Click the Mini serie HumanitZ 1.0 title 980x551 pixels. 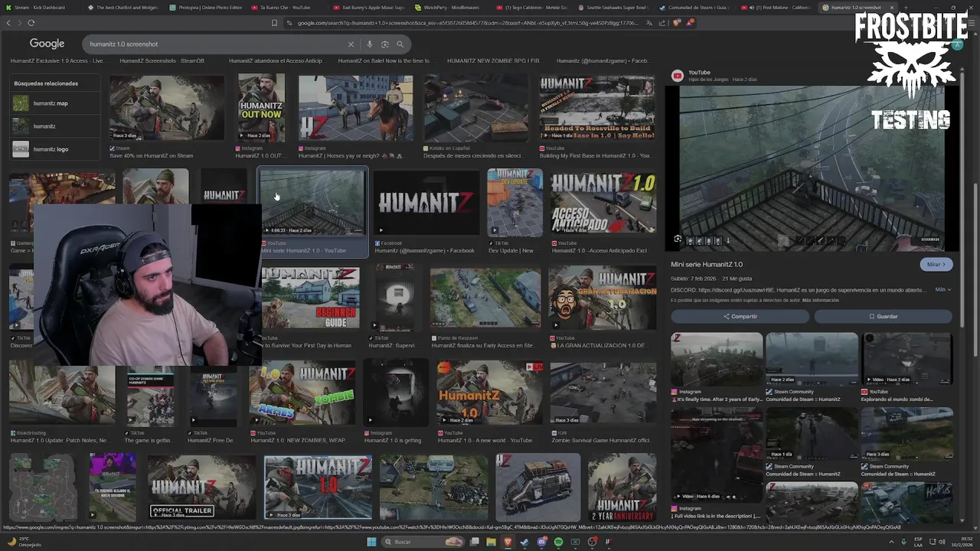(x=707, y=264)
